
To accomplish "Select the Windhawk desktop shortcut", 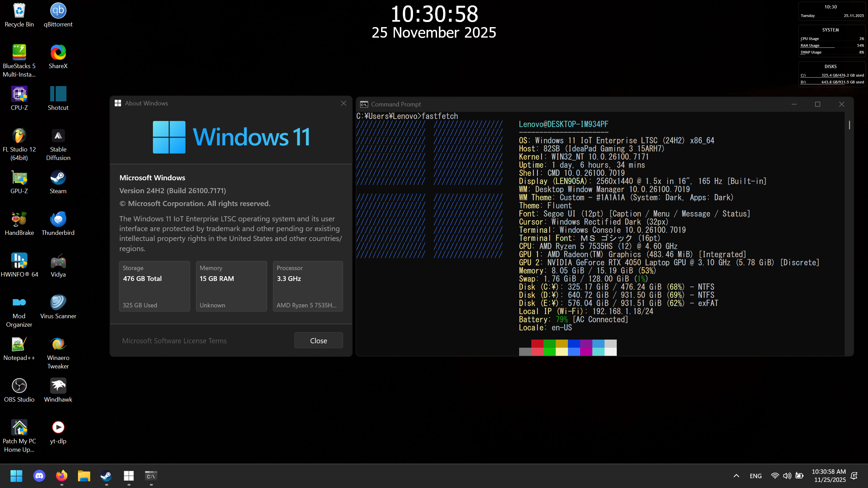I will point(58,386).
